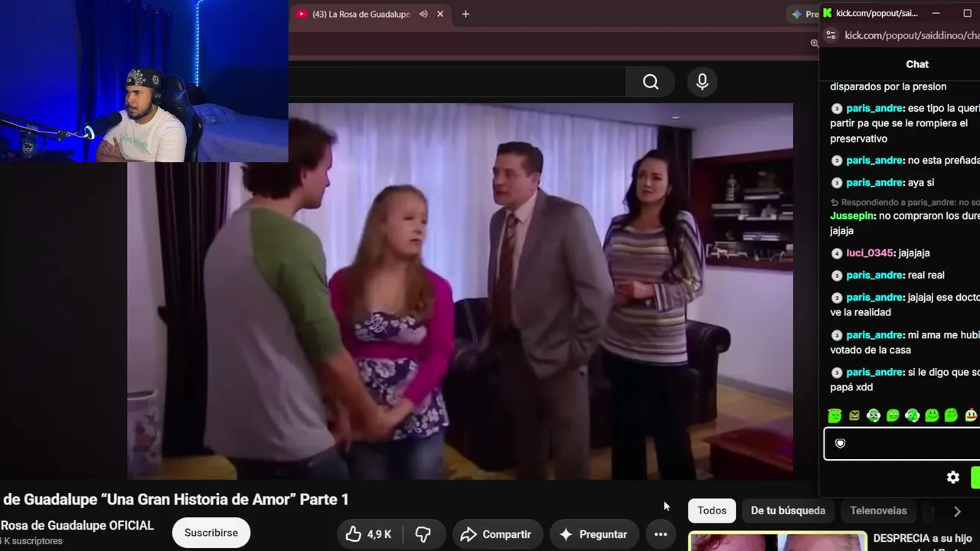Image resolution: width=980 pixels, height=551 pixels.
Task: Subscribe to the channel with Suscribirse
Action: coord(211,533)
